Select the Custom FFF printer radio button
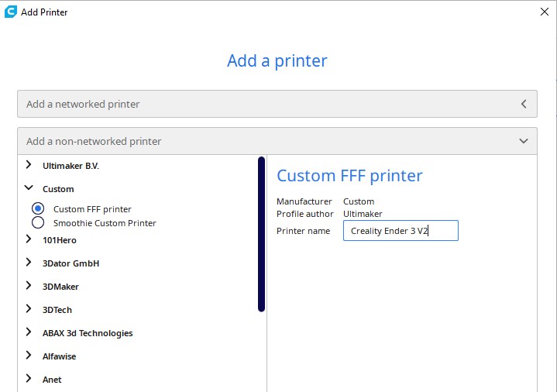Image resolution: width=557 pixels, height=392 pixels. [x=38, y=208]
